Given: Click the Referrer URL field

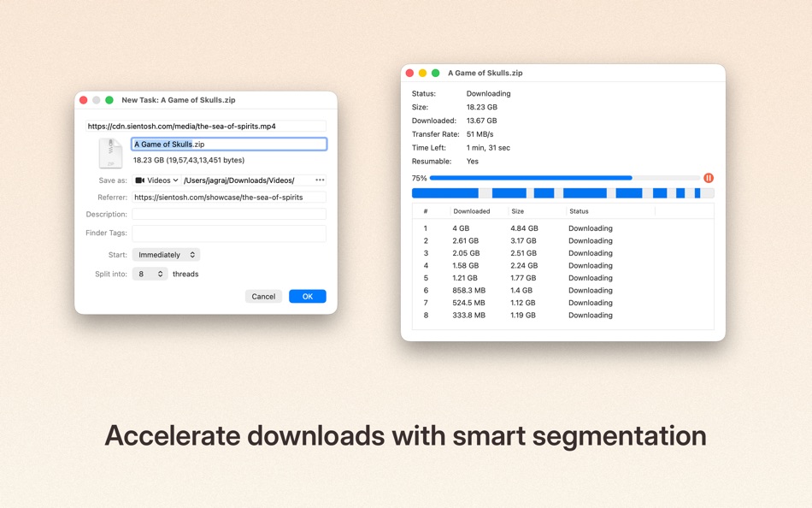Looking at the screenshot, I should [229, 197].
